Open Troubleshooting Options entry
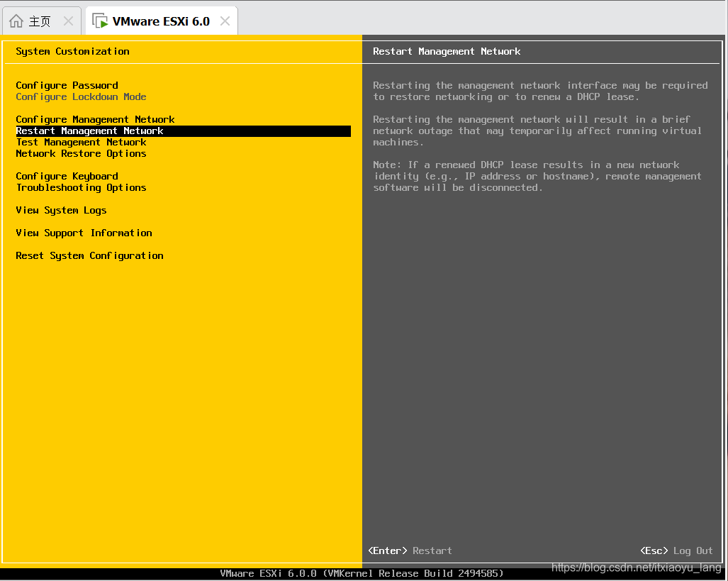The height and width of the screenshot is (581, 728). (x=82, y=188)
